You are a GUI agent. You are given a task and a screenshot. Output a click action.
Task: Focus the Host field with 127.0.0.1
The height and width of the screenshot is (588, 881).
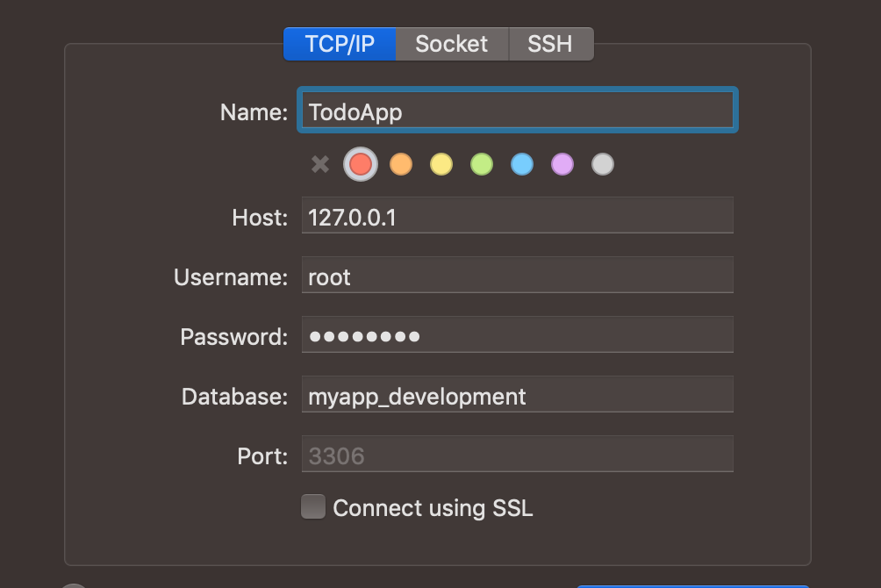(x=517, y=217)
